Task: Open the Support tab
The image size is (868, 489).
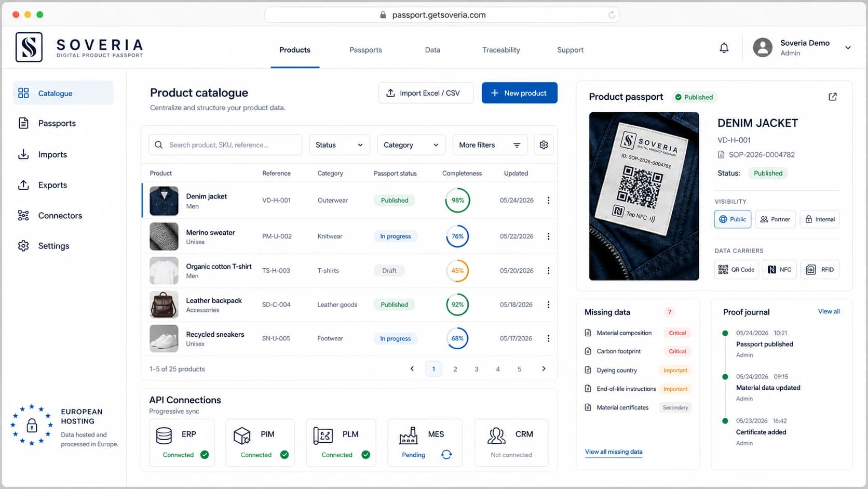Action: pos(570,50)
